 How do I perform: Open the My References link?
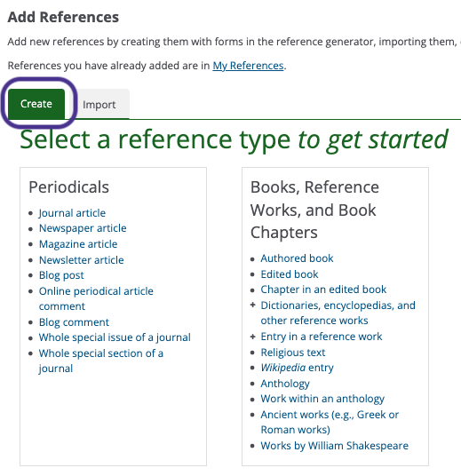(248, 66)
